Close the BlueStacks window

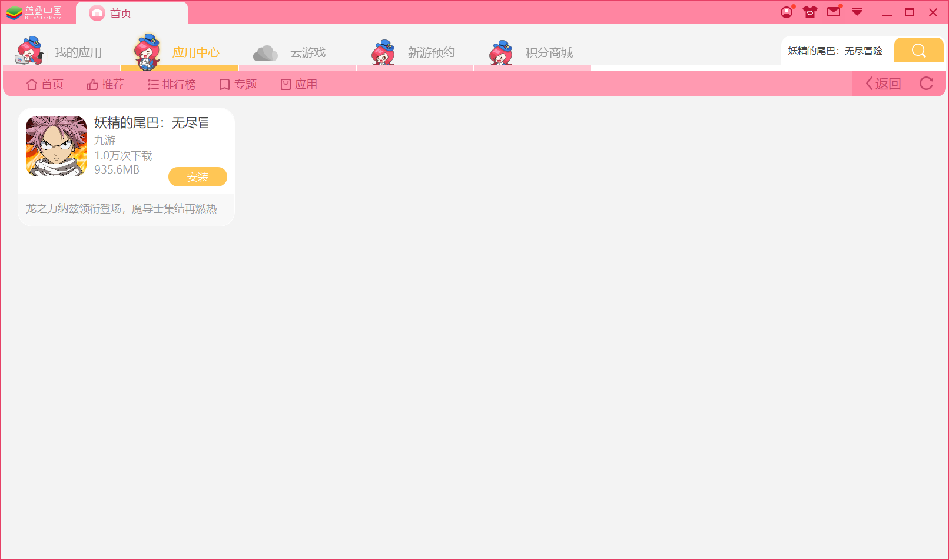[x=933, y=12]
